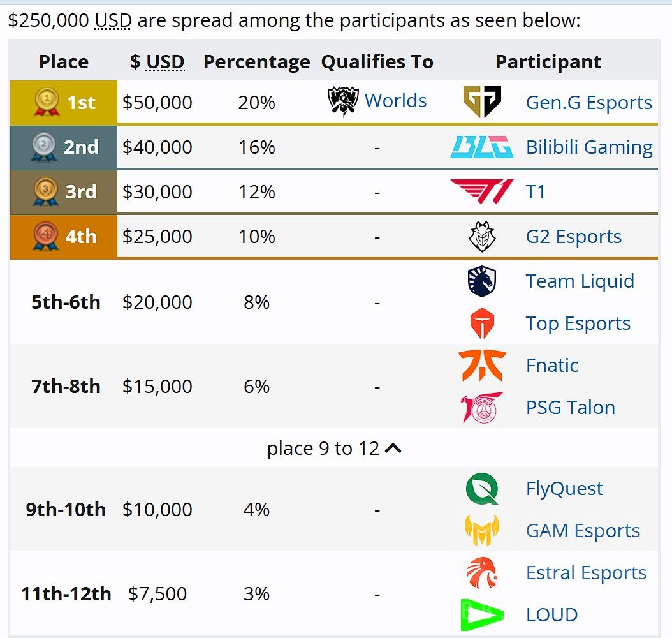Click the GAM Esports yellow logo
The height and width of the screenshot is (638, 672).
[x=481, y=531]
